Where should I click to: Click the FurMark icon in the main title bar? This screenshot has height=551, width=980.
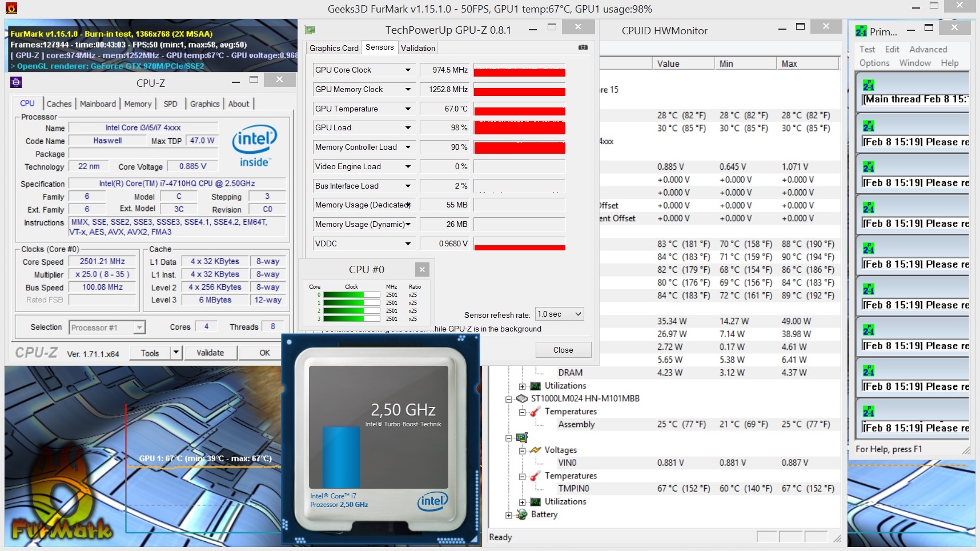point(11,8)
